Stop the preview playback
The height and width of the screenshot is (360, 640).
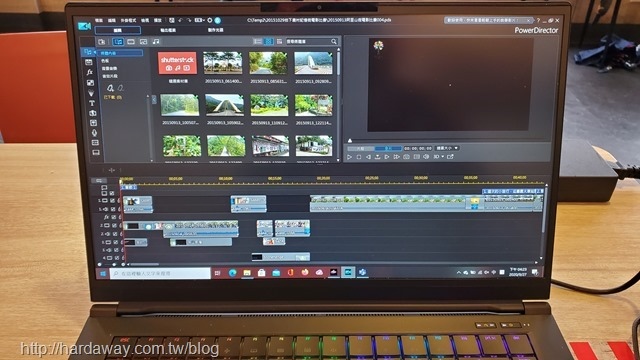coord(359,157)
